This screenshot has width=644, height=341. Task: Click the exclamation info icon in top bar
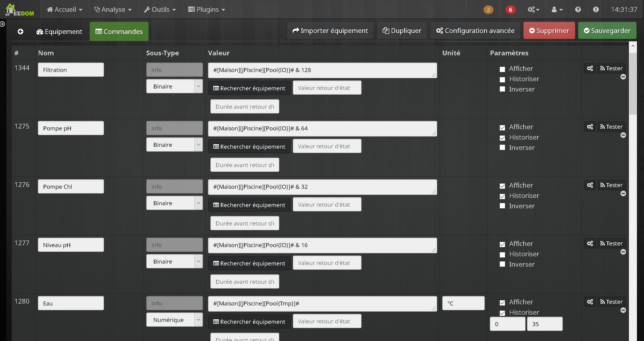[596, 9]
